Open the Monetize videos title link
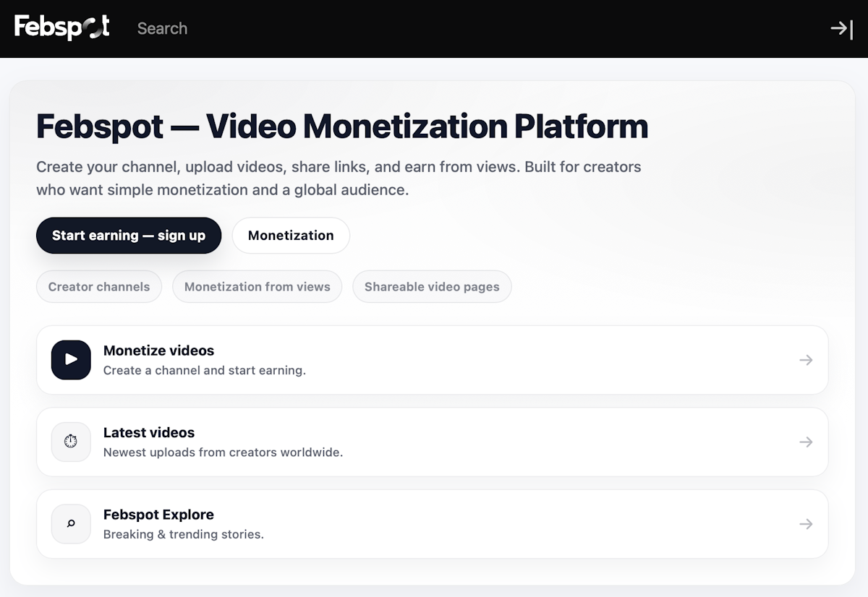Viewport: 868px width, 597px height. point(158,351)
